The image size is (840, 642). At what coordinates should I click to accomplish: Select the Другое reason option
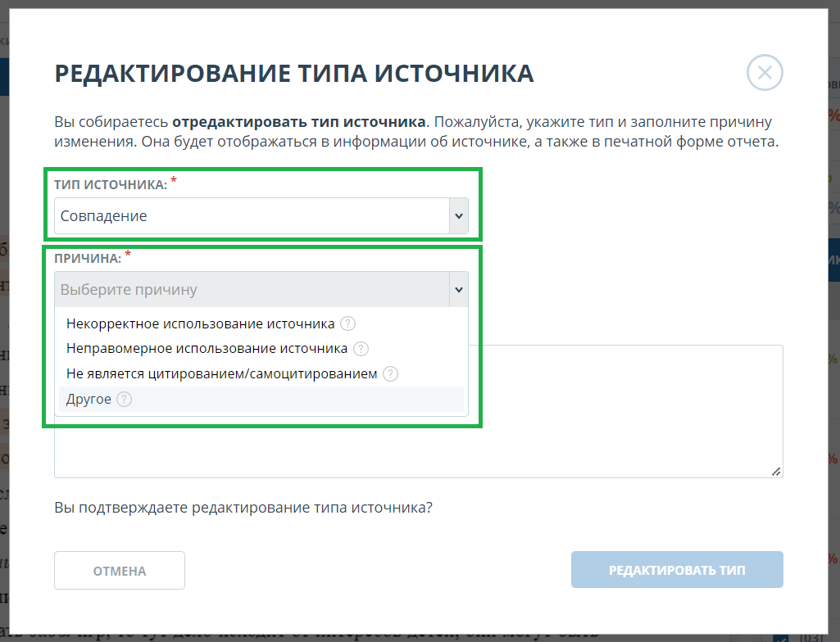89,400
